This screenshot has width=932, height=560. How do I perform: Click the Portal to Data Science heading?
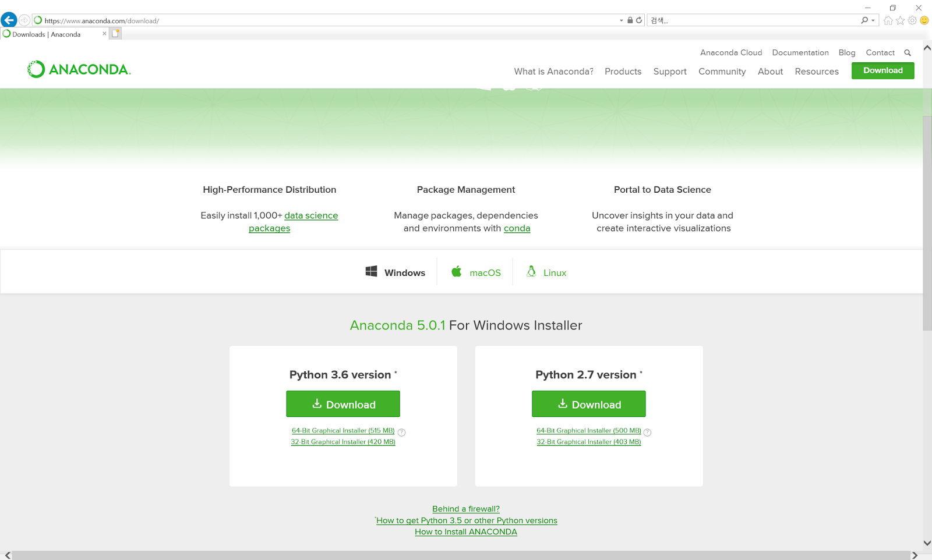[x=662, y=190]
